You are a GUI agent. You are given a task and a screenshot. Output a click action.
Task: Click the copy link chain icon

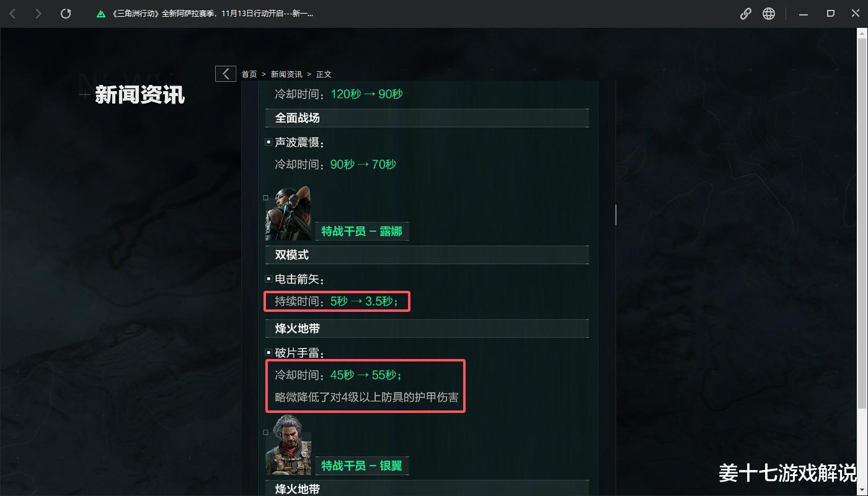746,14
